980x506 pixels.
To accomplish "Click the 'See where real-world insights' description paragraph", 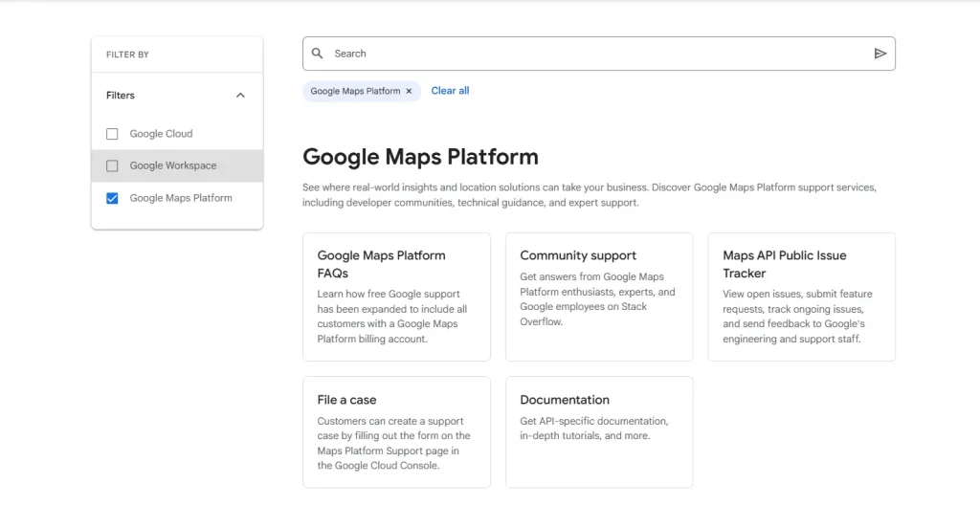I will (x=590, y=195).
